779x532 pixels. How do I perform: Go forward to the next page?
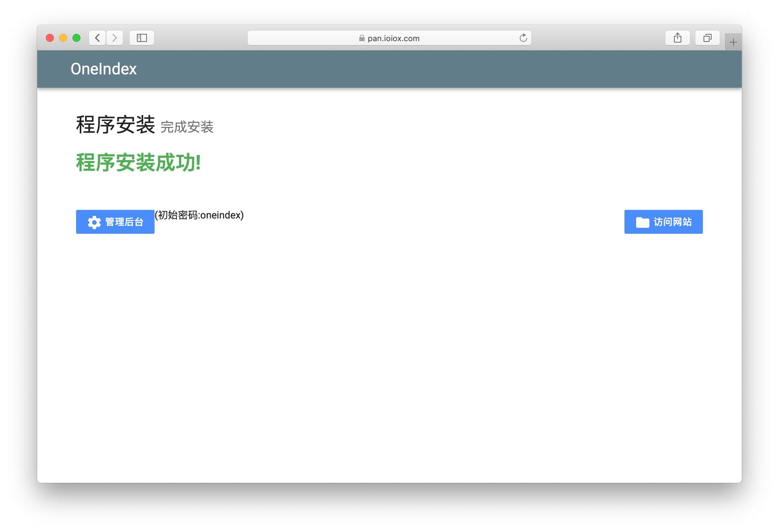tap(115, 38)
